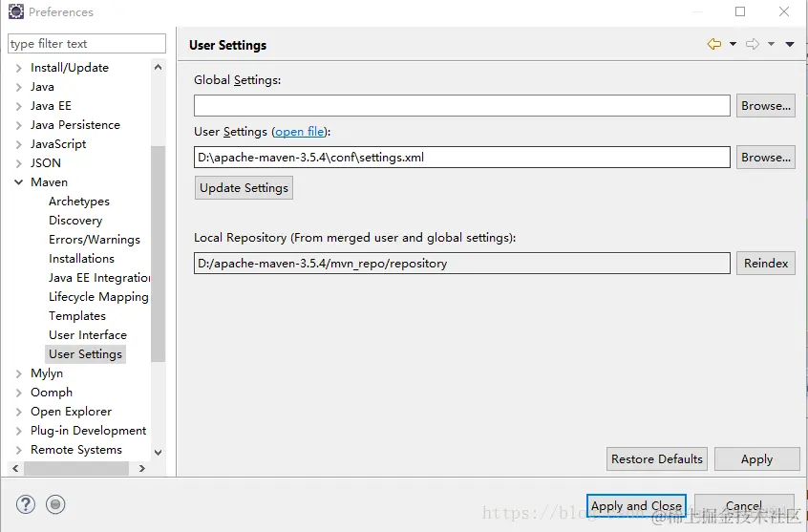Click the Eclipse Preferences window icon
This screenshot has width=808, height=532.
point(16,11)
